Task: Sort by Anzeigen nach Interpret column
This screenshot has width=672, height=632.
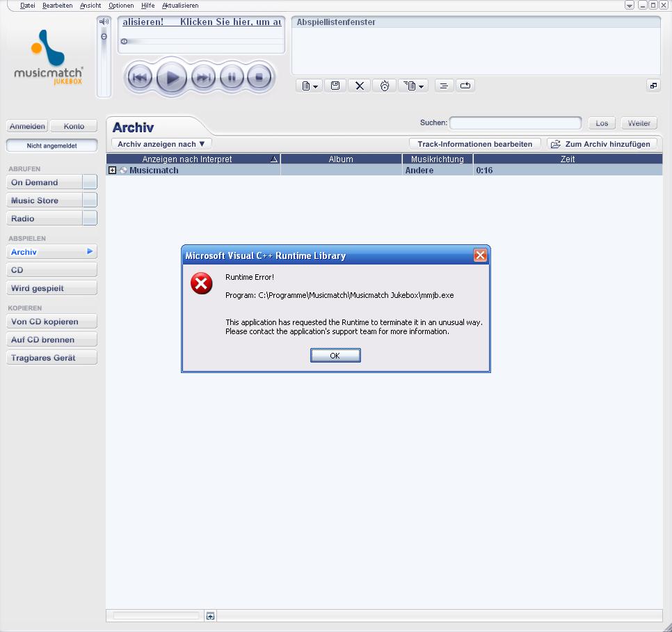Action: point(193,159)
